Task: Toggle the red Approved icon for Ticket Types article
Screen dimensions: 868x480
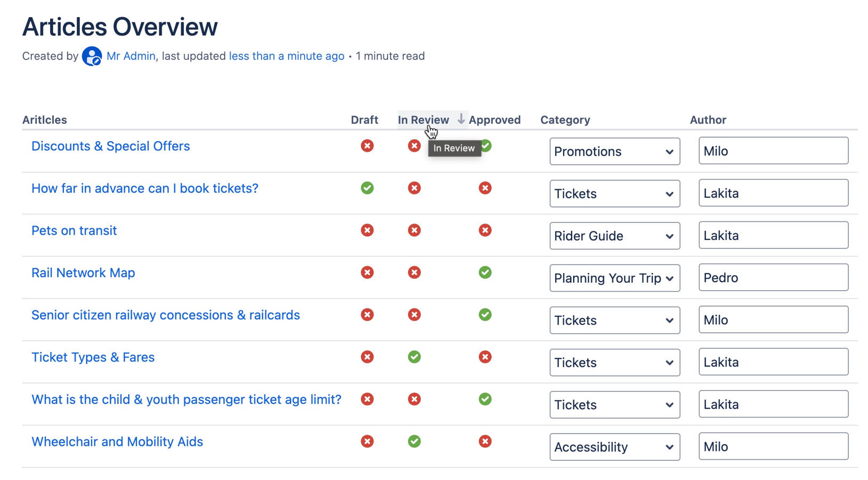Action: [x=485, y=357]
